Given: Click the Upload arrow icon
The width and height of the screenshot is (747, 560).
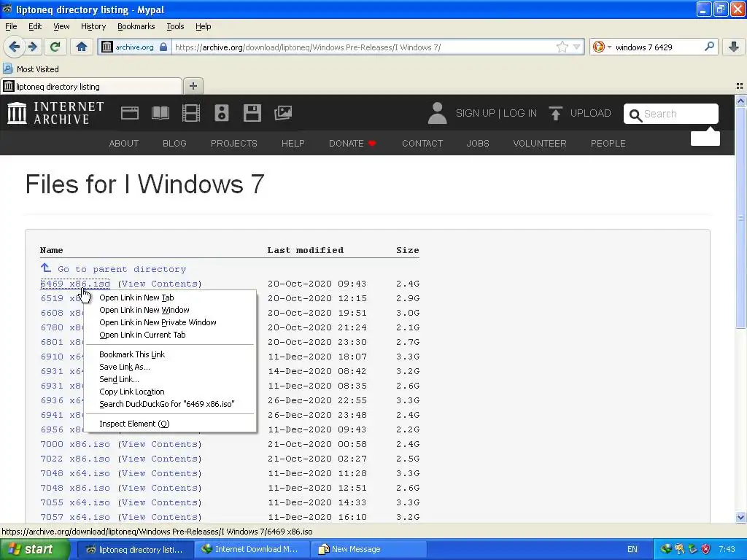Looking at the screenshot, I should pyautogui.click(x=555, y=113).
